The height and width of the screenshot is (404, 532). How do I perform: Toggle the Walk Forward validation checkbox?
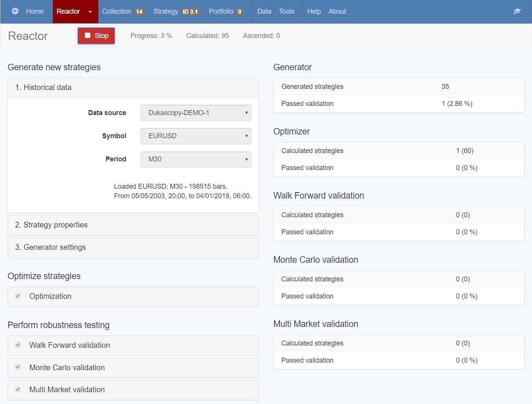click(x=18, y=345)
